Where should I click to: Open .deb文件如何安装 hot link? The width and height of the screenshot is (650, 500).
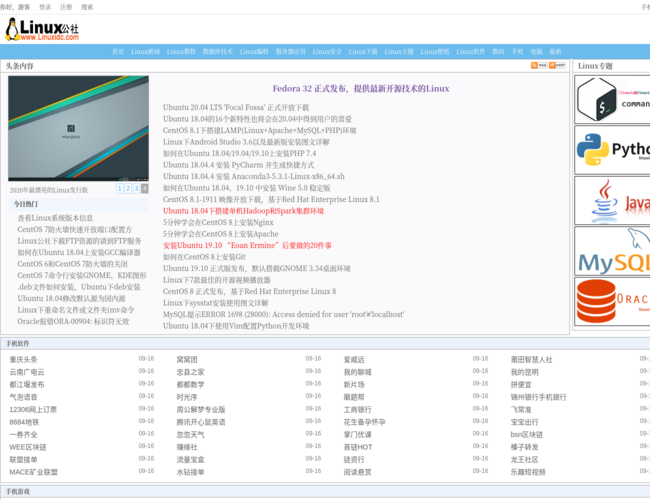[x=79, y=287]
